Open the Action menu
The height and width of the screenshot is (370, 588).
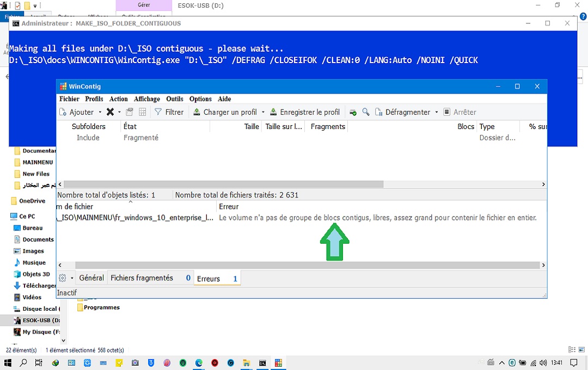coord(119,99)
